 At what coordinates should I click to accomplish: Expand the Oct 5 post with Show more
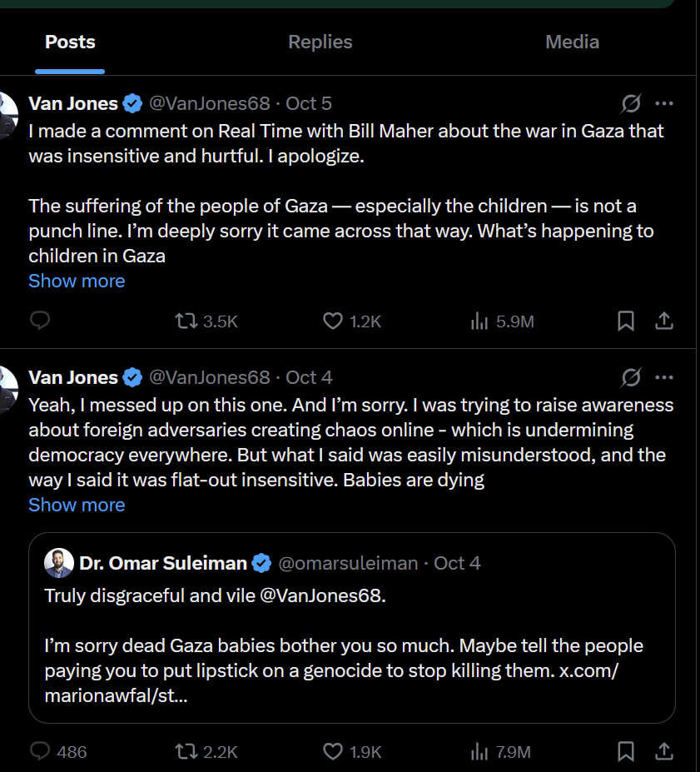pos(77,281)
